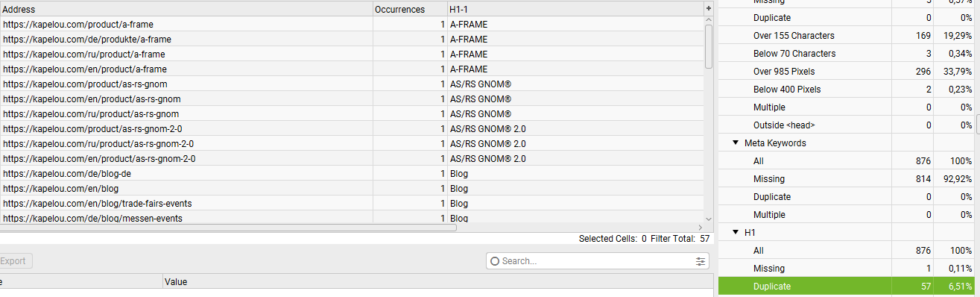Select the kapelou.com/en/blog URL row

coord(352,188)
